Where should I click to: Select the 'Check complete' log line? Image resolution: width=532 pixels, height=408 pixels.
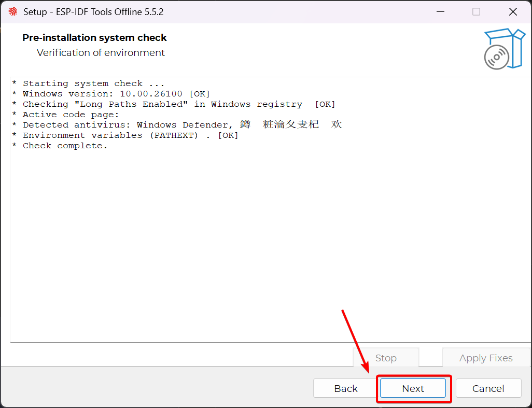pos(60,146)
